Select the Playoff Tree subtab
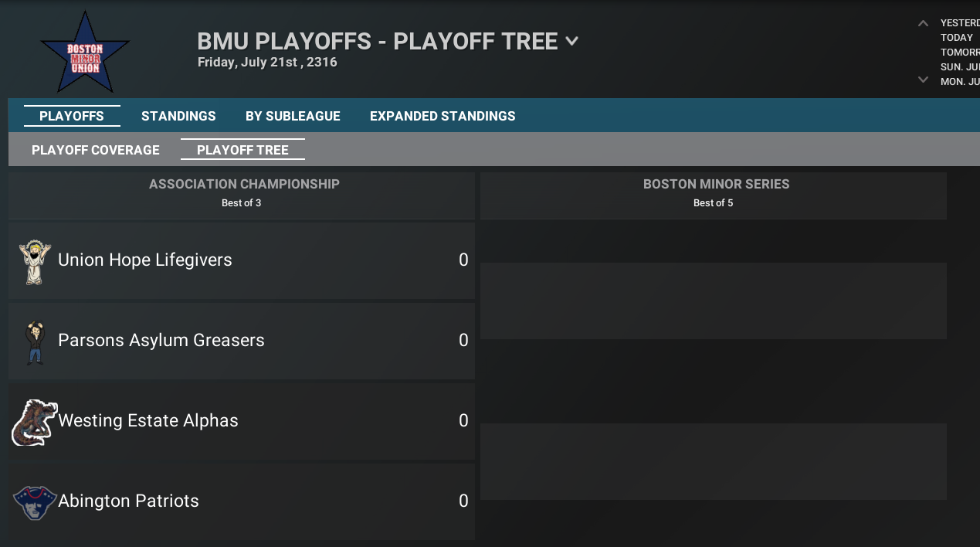 242,150
